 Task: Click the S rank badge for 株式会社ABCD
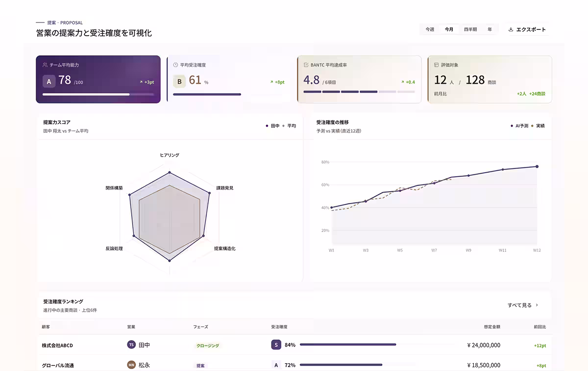276,345
